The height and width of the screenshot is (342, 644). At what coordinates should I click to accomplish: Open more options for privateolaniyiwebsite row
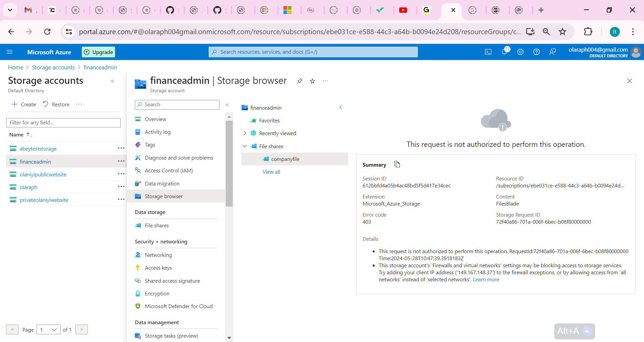pos(121,199)
